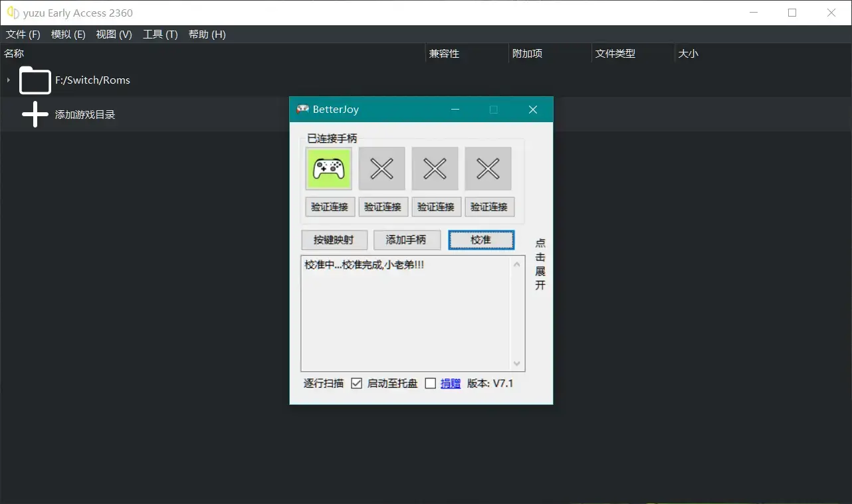Click the log scrollbar up arrow

coord(517,264)
